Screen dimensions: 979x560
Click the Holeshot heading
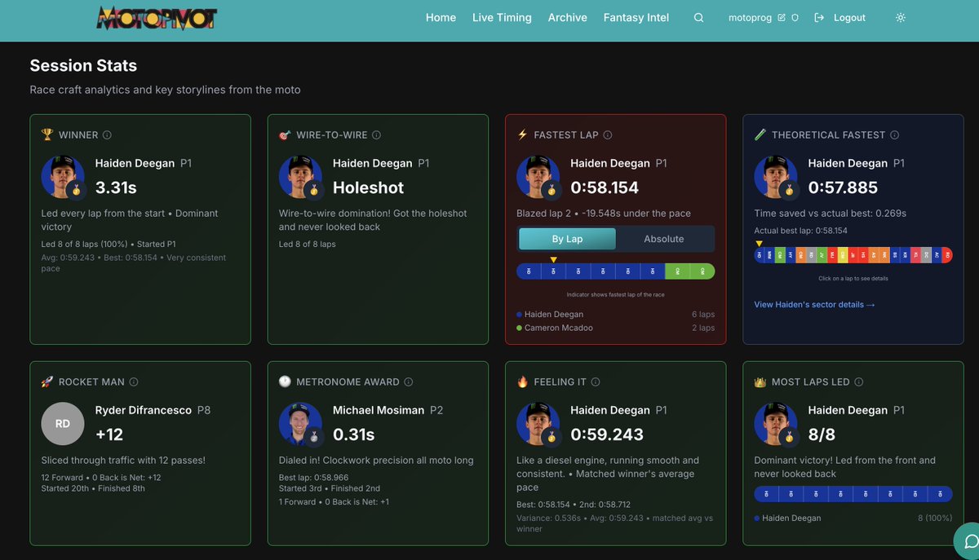[x=368, y=187]
